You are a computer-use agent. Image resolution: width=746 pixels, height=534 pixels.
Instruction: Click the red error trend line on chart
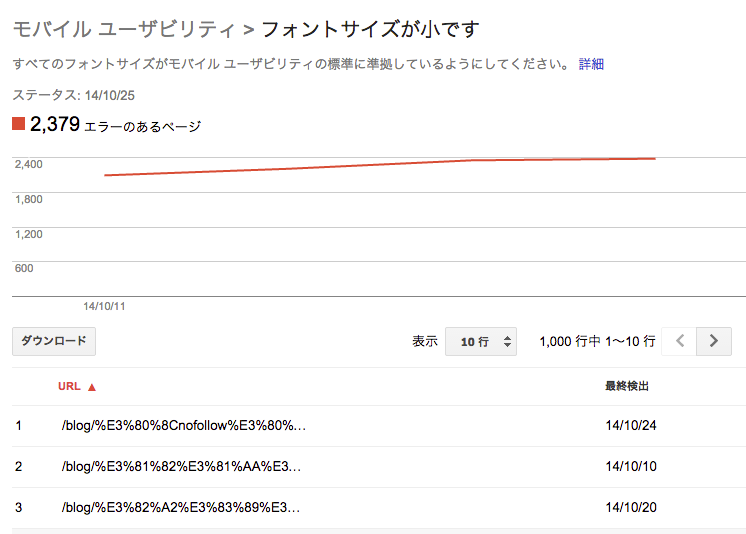pos(380,166)
